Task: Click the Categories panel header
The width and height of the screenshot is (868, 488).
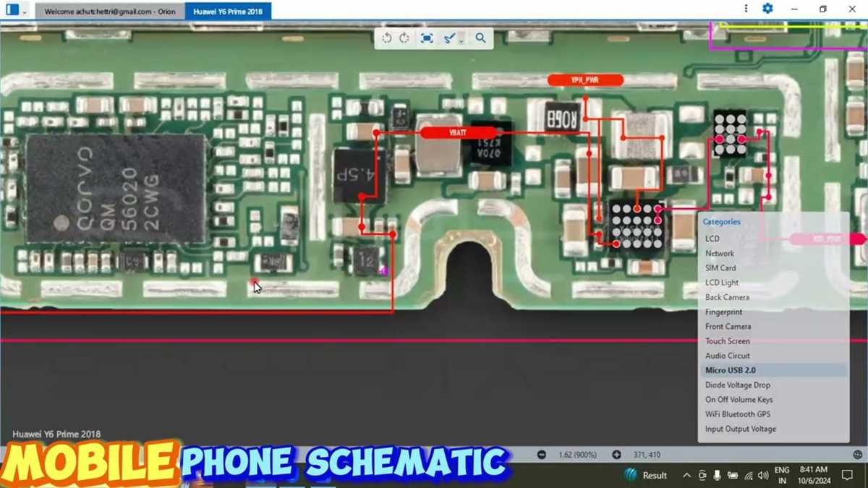Action: (721, 222)
